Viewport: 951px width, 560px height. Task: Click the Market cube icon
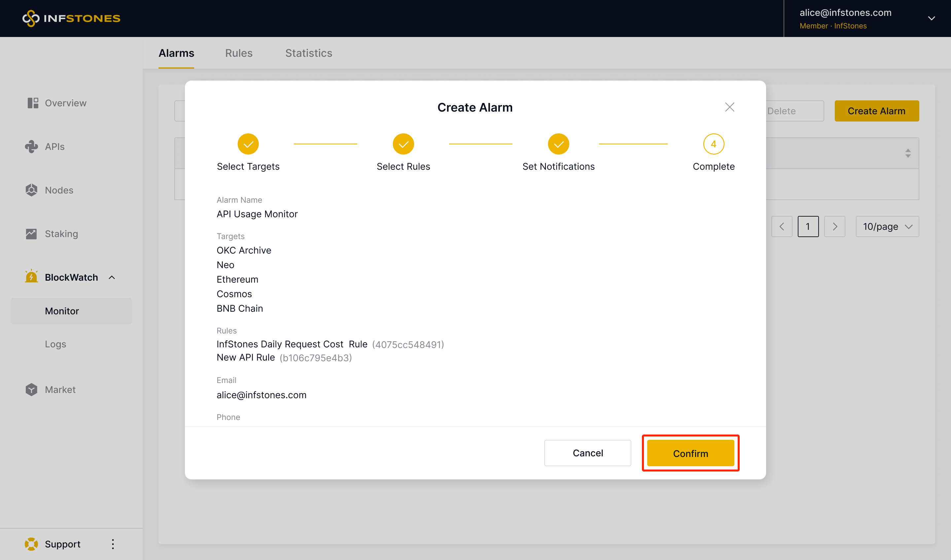click(31, 389)
